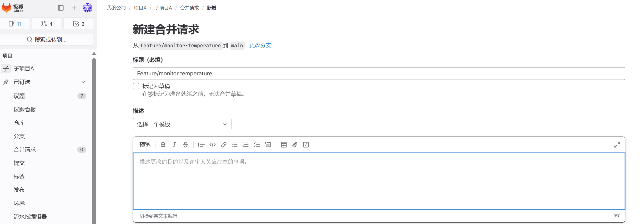Add a checklist using the task list icon
Screen dimensions: 644x224
pyautogui.click(x=256, y=145)
